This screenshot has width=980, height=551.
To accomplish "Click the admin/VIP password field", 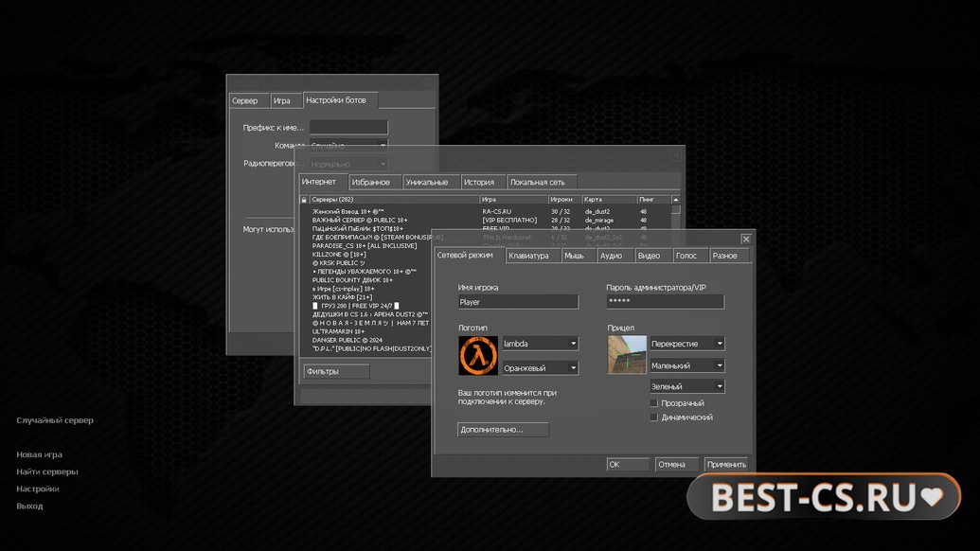I will 665,302.
